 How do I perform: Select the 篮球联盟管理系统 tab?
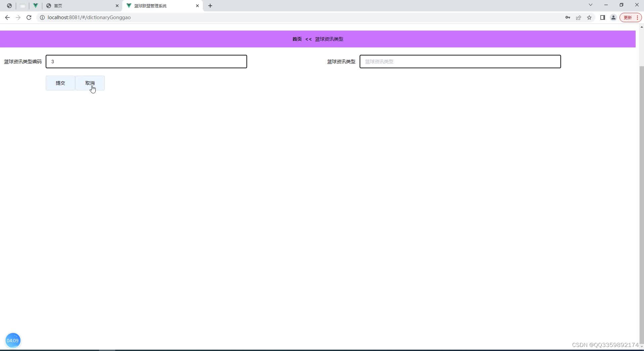coord(163,6)
